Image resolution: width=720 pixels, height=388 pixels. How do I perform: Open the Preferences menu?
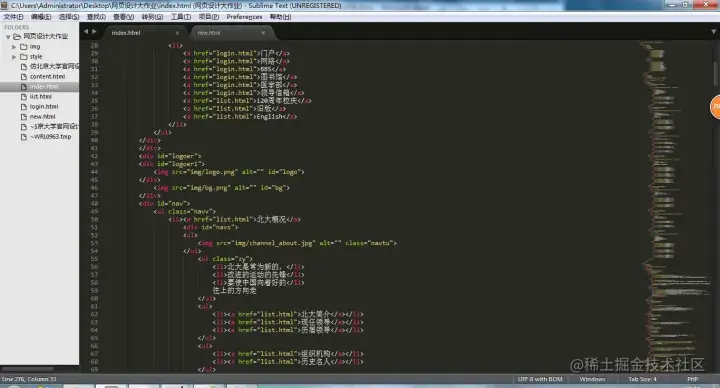(244, 17)
